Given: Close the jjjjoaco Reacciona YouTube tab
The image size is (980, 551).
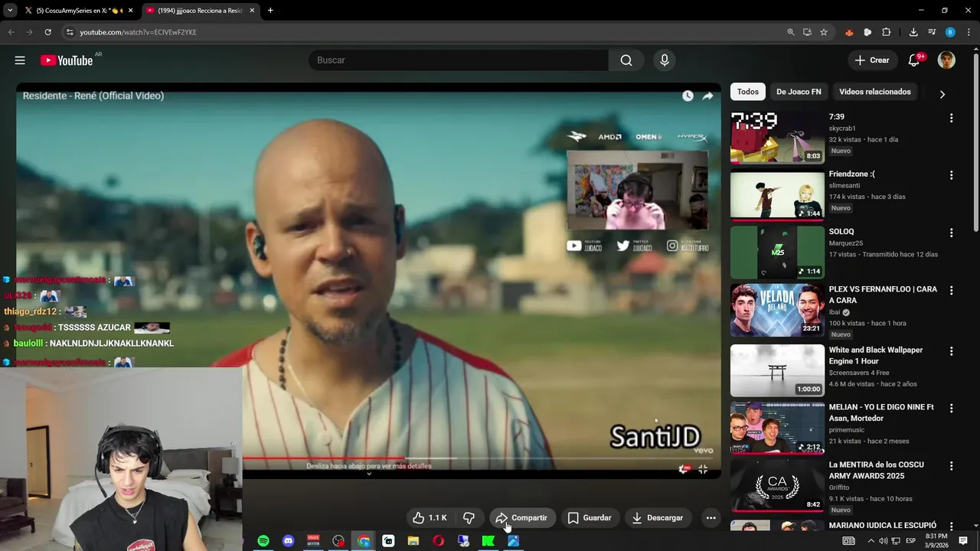Looking at the screenshot, I should 252,11.
